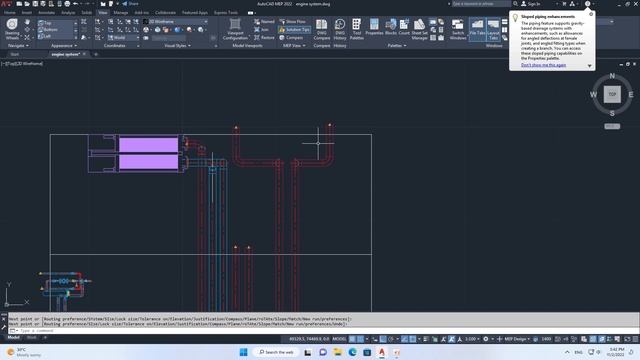Expand the MEP View panel
The width and height of the screenshot is (640, 360).
(294, 46)
